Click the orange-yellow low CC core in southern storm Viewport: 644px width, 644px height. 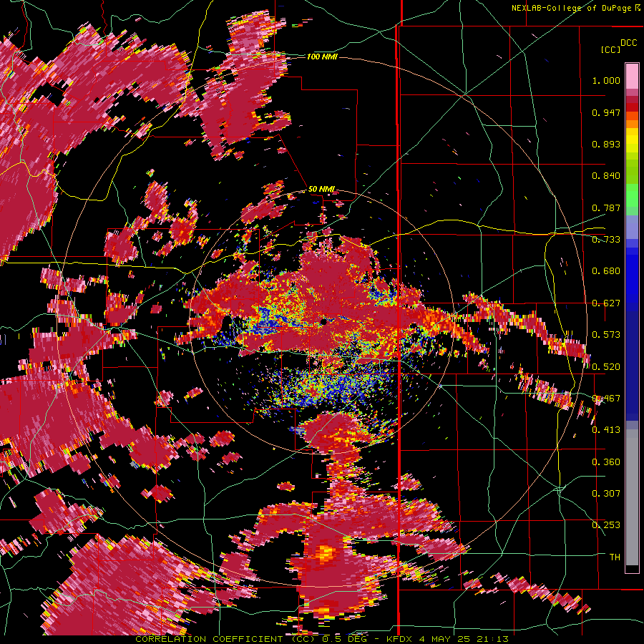pyautogui.click(x=326, y=552)
